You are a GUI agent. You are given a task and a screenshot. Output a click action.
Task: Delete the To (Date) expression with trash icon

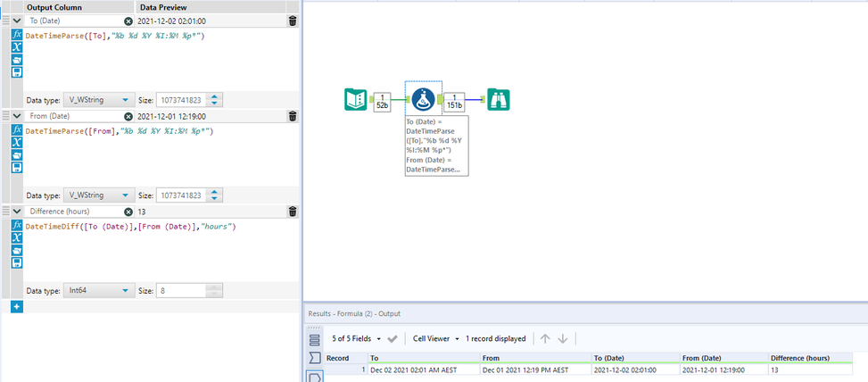point(293,21)
